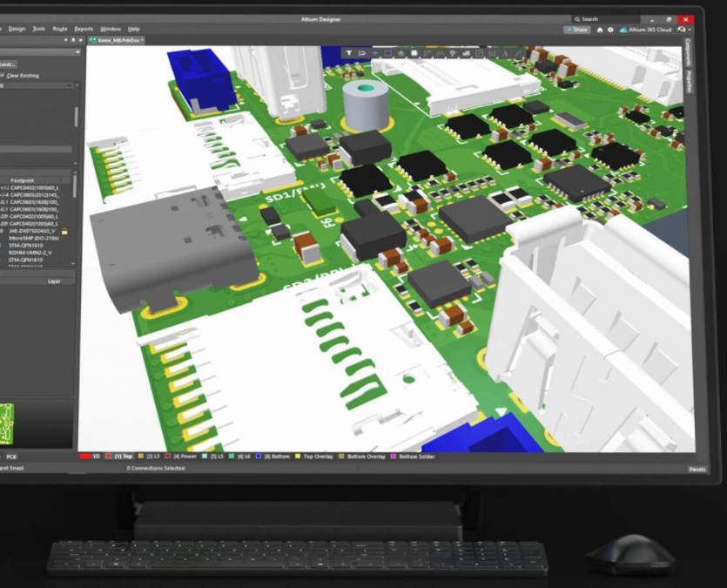Select the place string text A icon
Viewport: 727px width, 588px height.
click(x=505, y=53)
